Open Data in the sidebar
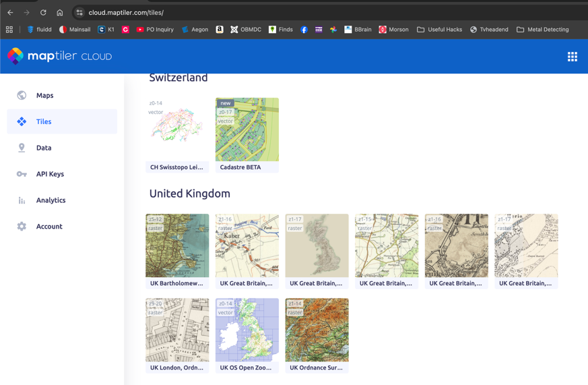 coord(62,148)
